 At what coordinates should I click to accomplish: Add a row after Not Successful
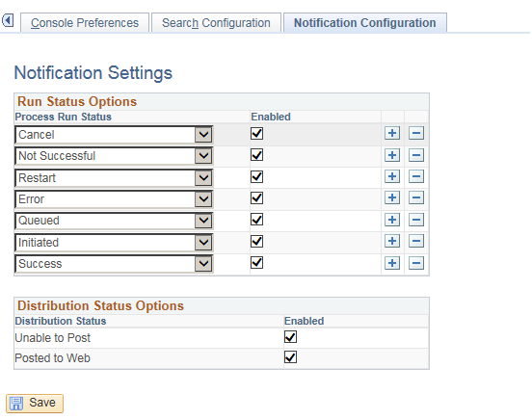tap(392, 155)
